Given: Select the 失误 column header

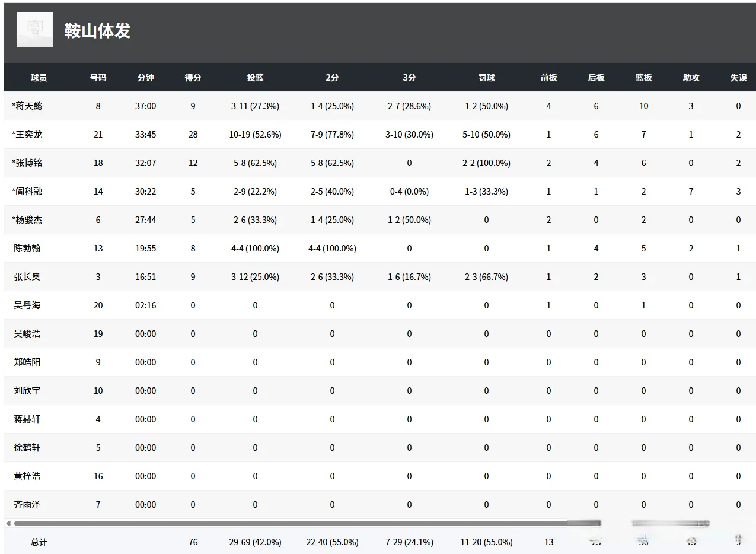Looking at the screenshot, I should click(x=738, y=78).
